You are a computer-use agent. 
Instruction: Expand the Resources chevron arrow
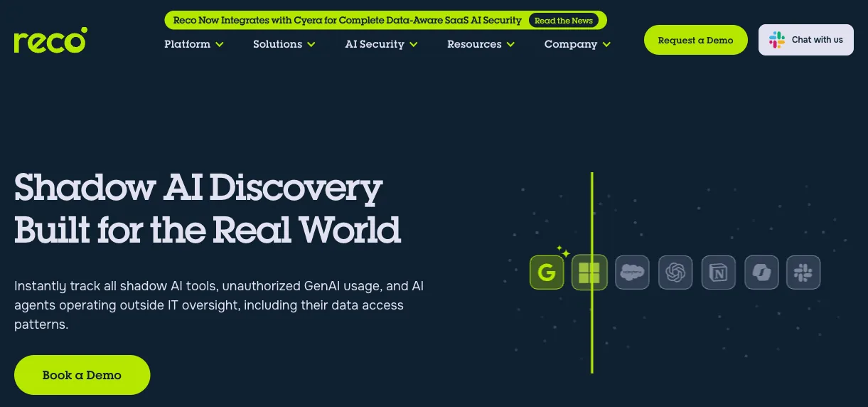pos(510,45)
